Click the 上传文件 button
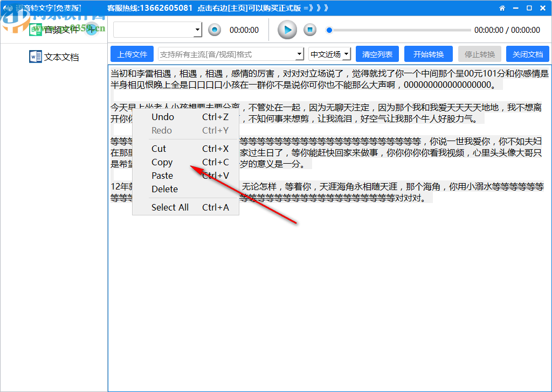The width and height of the screenshot is (552, 392). (x=132, y=54)
